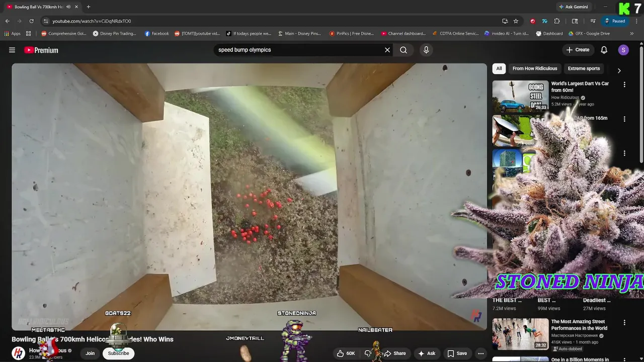Subscribe to the channel
This screenshot has width=644, height=362.
[x=119, y=353]
